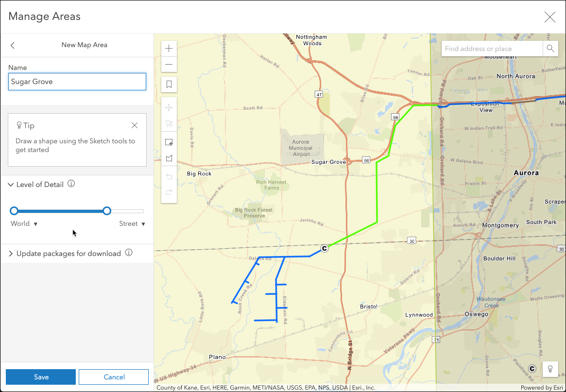The width and height of the screenshot is (566, 392).
Task: Go back from New Map Area
Action: pos(13,45)
